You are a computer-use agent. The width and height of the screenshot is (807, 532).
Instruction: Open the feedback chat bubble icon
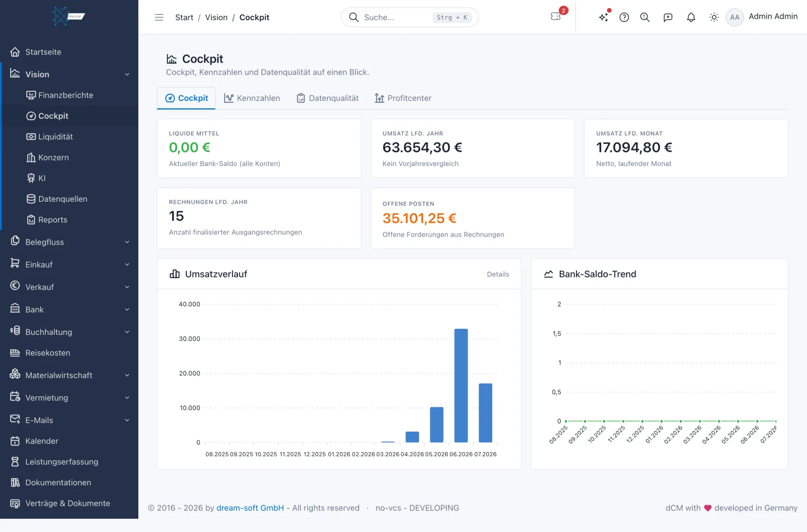click(668, 17)
